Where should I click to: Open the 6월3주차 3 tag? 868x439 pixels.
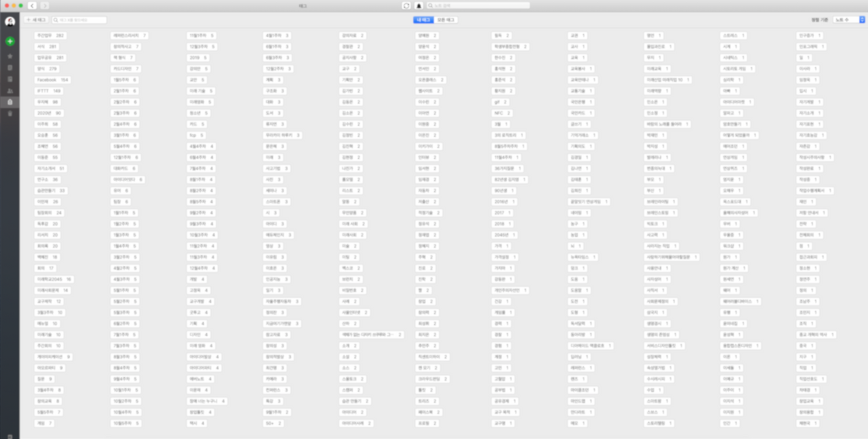pyautogui.click(x=277, y=58)
